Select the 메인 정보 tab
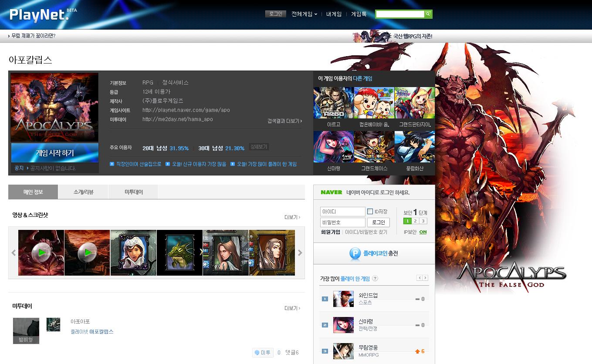Image resolution: width=592 pixels, height=364 pixels. [x=33, y=192]
